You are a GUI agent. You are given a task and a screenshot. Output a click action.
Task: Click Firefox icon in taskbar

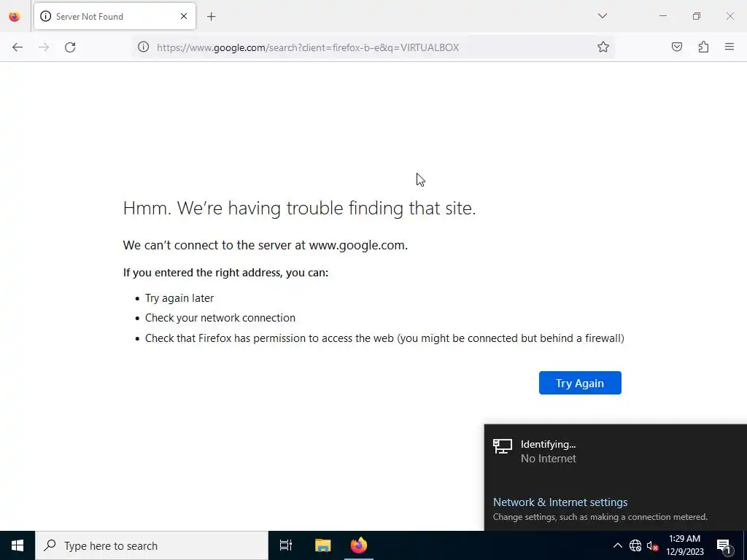coord(359,545)
